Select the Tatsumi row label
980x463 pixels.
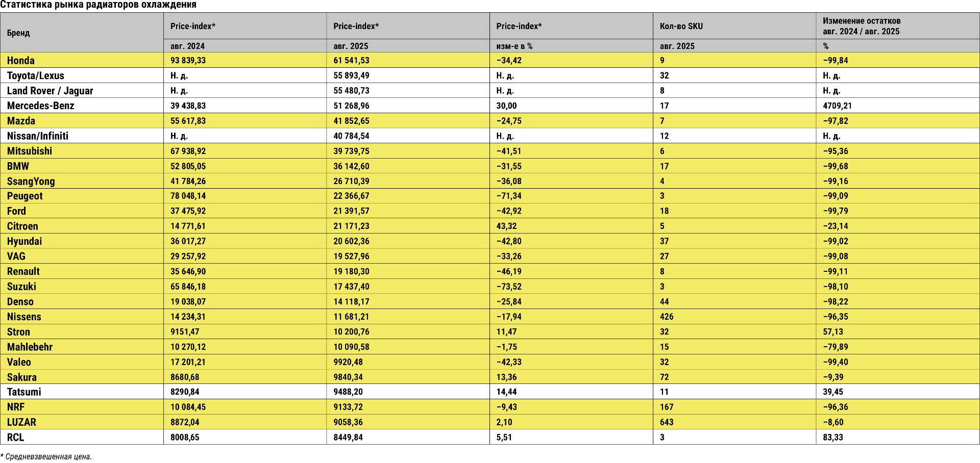(x=24, y=392)
